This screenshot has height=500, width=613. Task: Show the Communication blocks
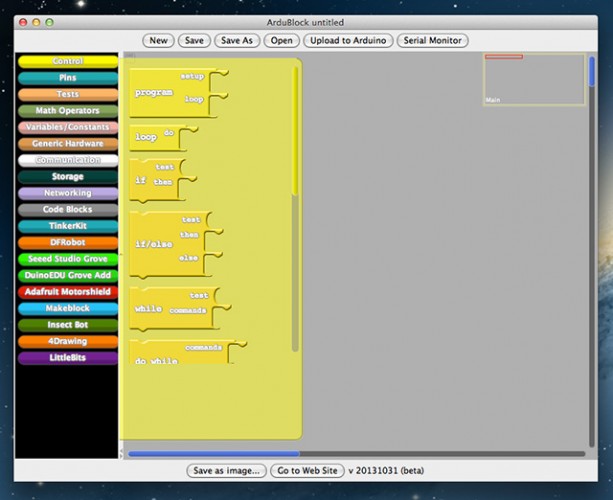click(x=67, y=160)
